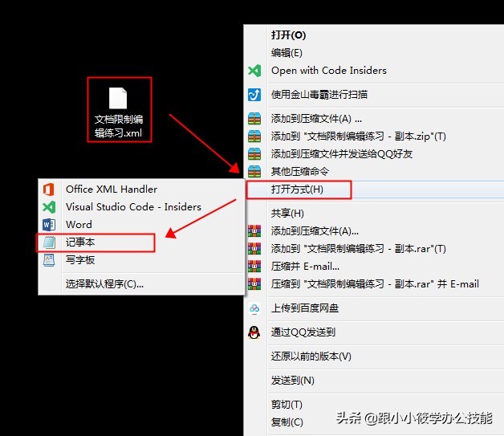Viewport: 504px width, 436px height.
Task: Select the 文档限制编辑练习.xml file
Action: tap(118, 110)
